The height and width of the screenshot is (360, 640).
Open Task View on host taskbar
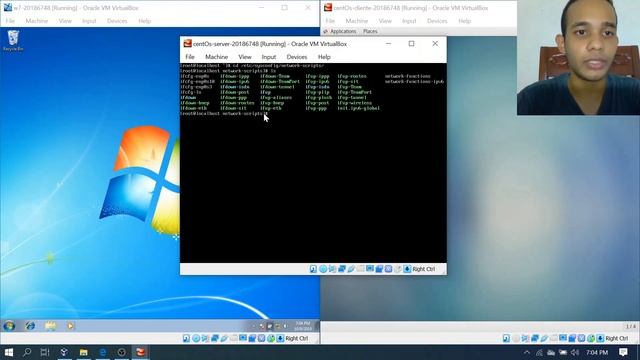45,352
